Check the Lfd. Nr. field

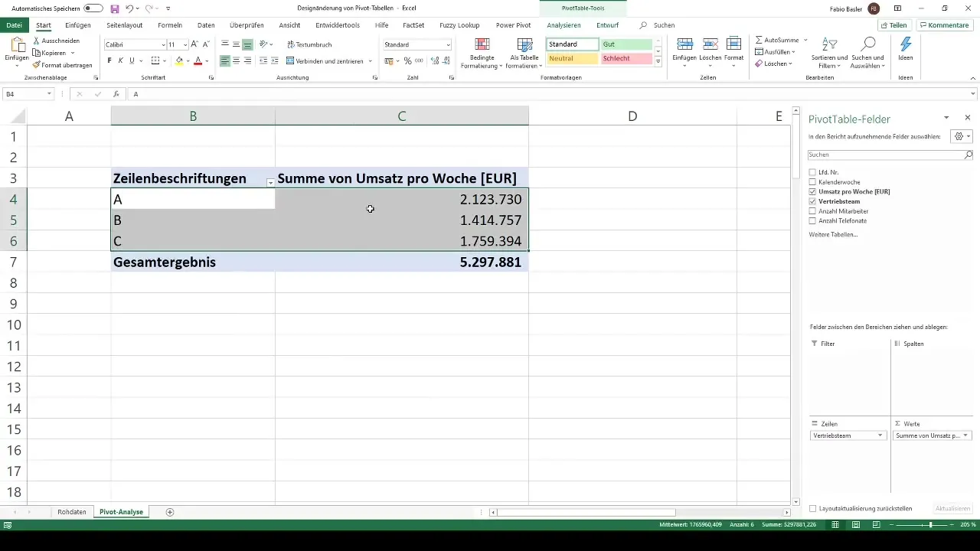coord(812,172)
